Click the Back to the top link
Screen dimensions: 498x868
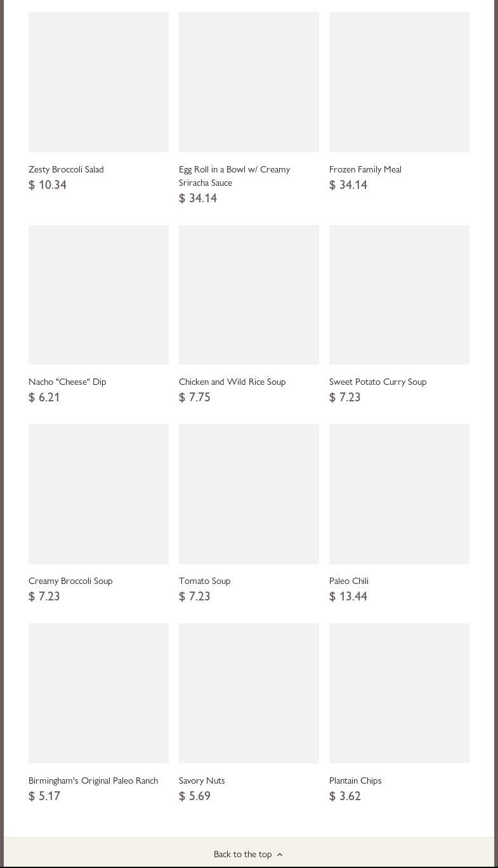coord(243,854)
